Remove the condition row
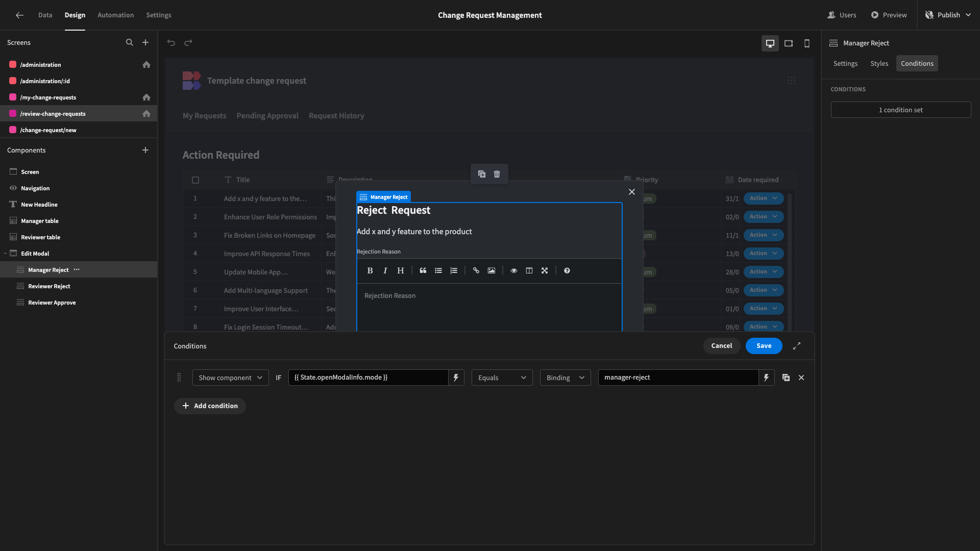 pyautogui.click(x=801, y=378)
